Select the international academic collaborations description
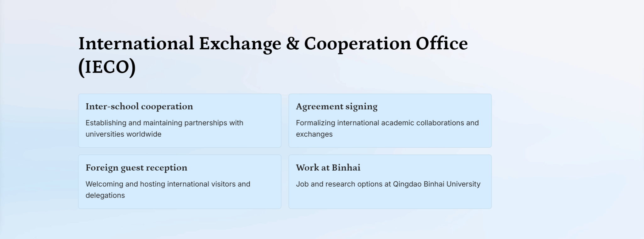This screenshot has height=239, width=644. pyautogui.click(x=387, y=128)
